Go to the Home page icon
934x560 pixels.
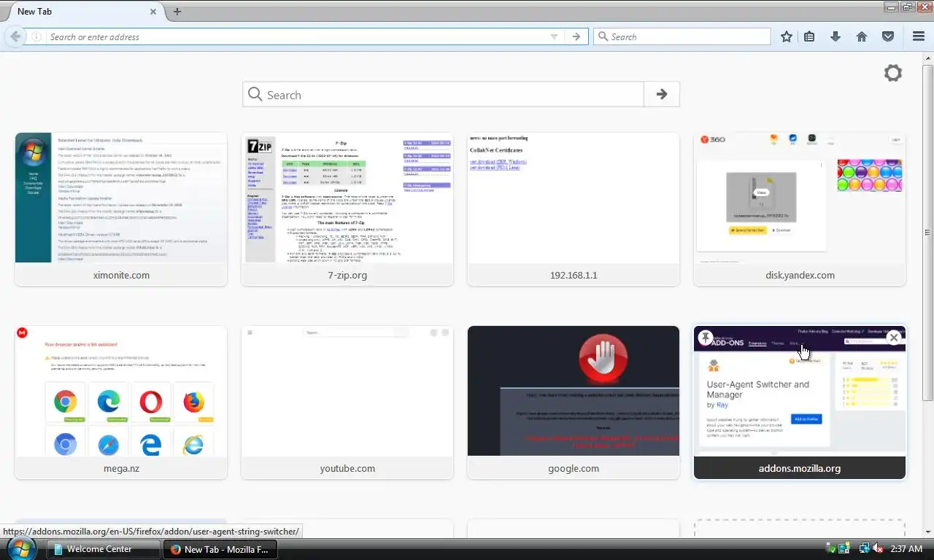pyautogui.click(x=862, y=36)
